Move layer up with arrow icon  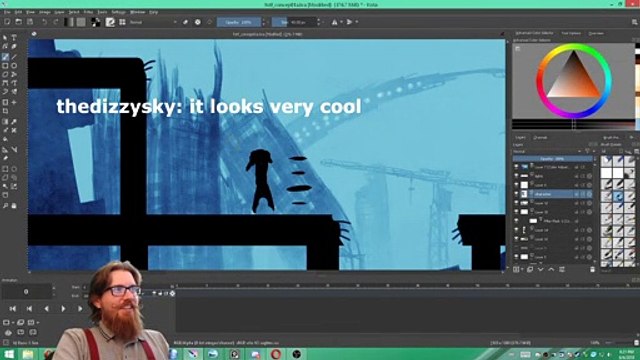pos(551,269)
